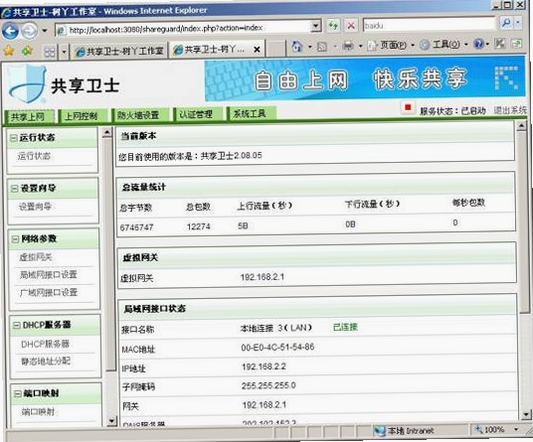This screenshot has width=533, height=442.
Task: Collapse the 运行状态 sidebar section
Action: pyautogui.click(x=14, y=138)
